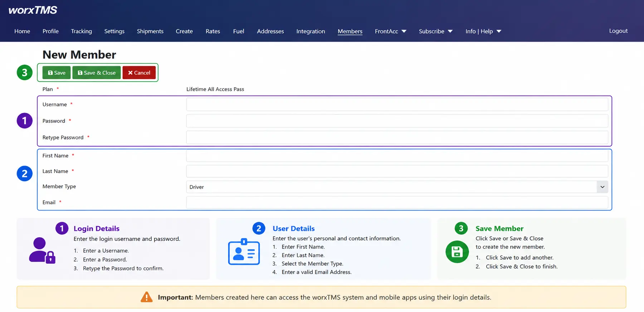Focus the Password input field
This screenshot has height=312, width=644.
[x=397, y=121]
